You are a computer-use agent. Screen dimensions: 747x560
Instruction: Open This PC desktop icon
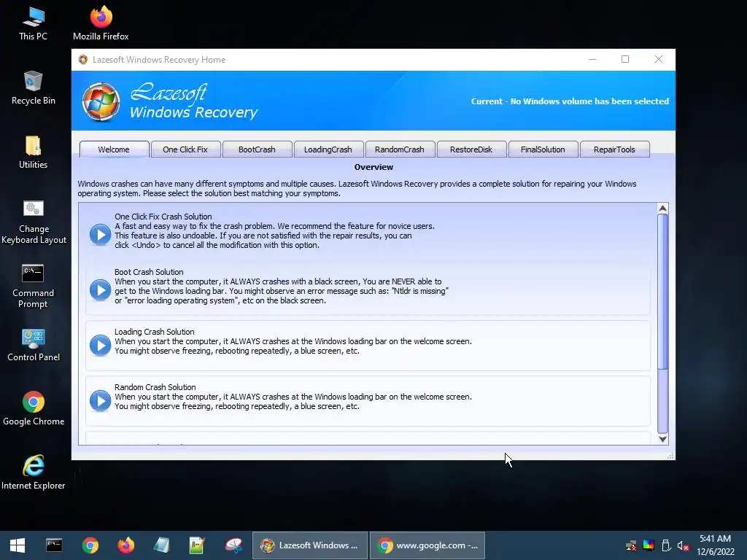click(x=33, y=23)
